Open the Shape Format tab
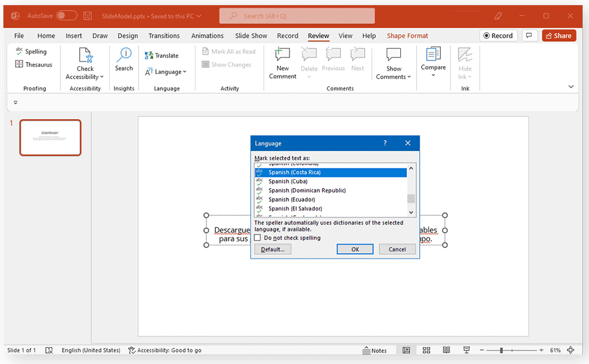This screenshot has width=589, height=364. click(x=407, y=36)
